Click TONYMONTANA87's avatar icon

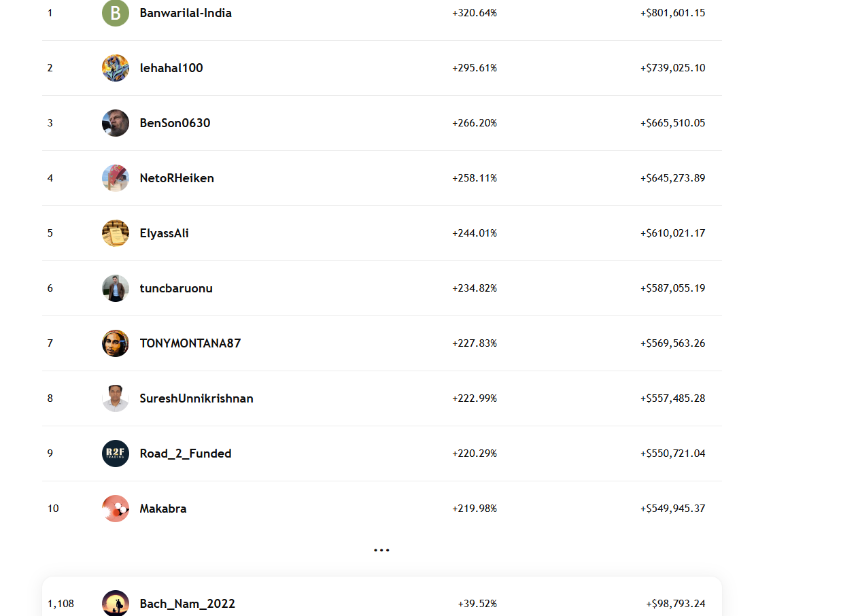116,343
